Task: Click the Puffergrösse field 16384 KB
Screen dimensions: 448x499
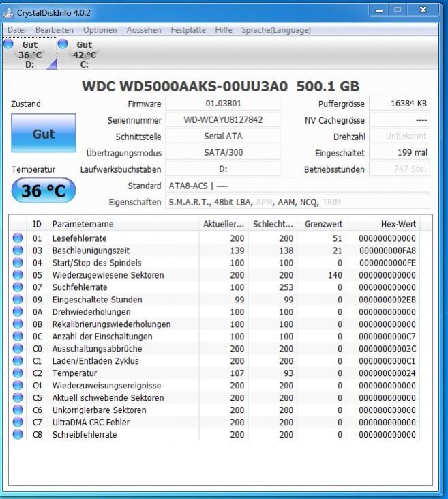Action: (x=400, y=104)
